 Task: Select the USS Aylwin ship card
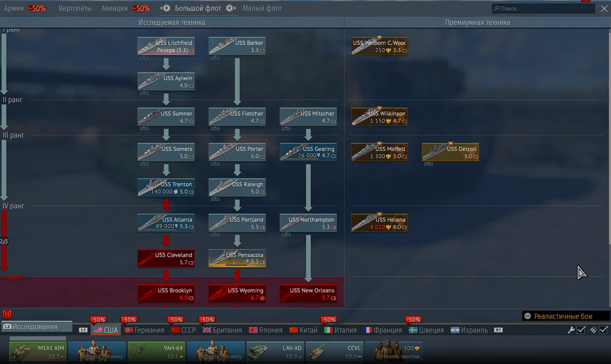tap(166, 81)
